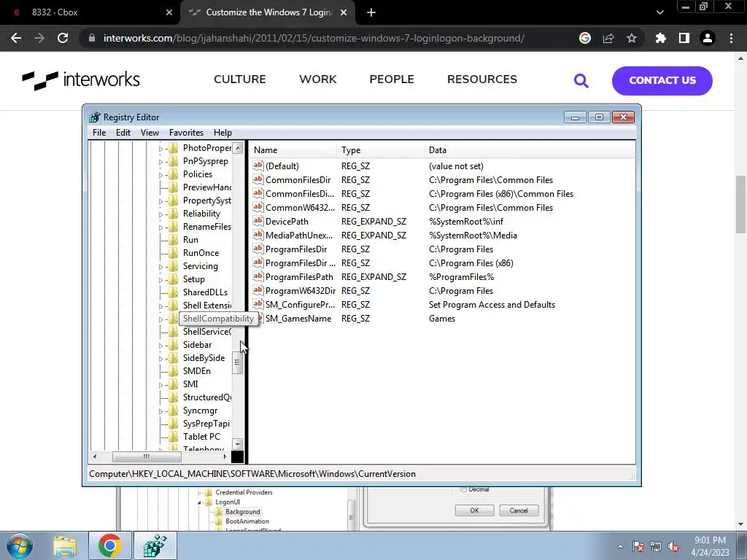Open the File menu
The image size is (747, 560).
click(x=99, y=133)
